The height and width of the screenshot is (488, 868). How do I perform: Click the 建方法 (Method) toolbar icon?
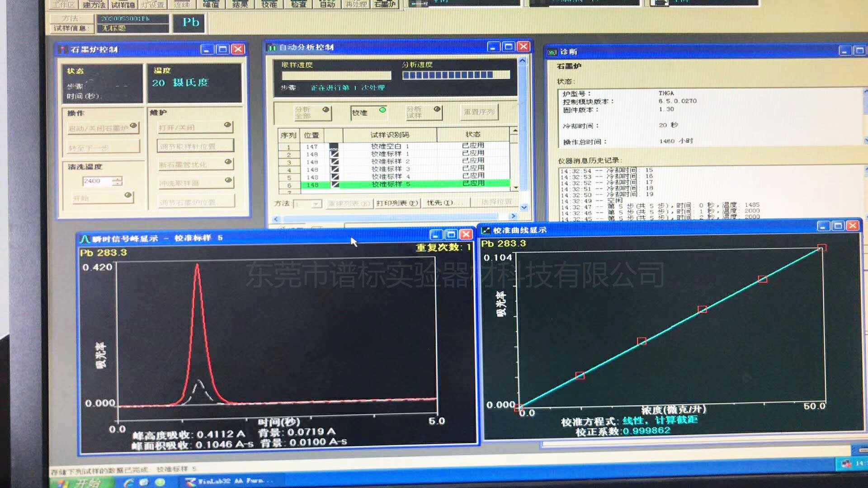[x=94, y=5]
